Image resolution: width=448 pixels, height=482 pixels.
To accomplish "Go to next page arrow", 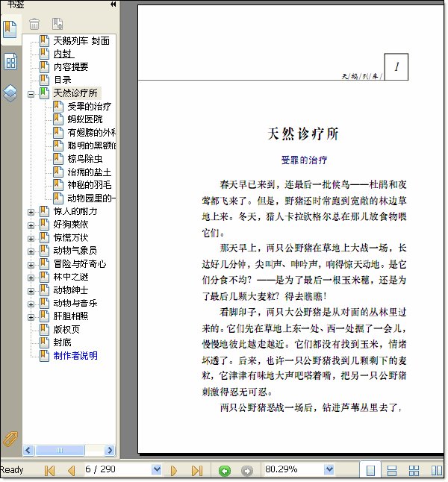I will (x=173, y=471).
